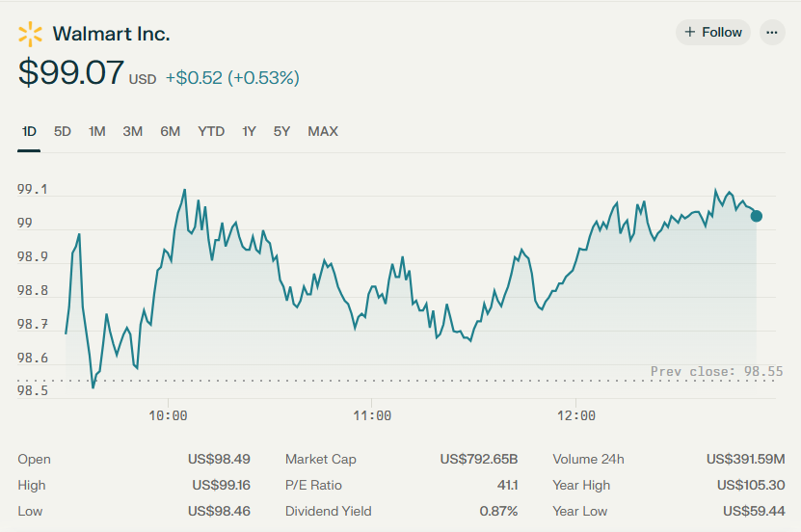Switch to the 1M time range
The height and width of the screenshot is (532, 801).
97,132
